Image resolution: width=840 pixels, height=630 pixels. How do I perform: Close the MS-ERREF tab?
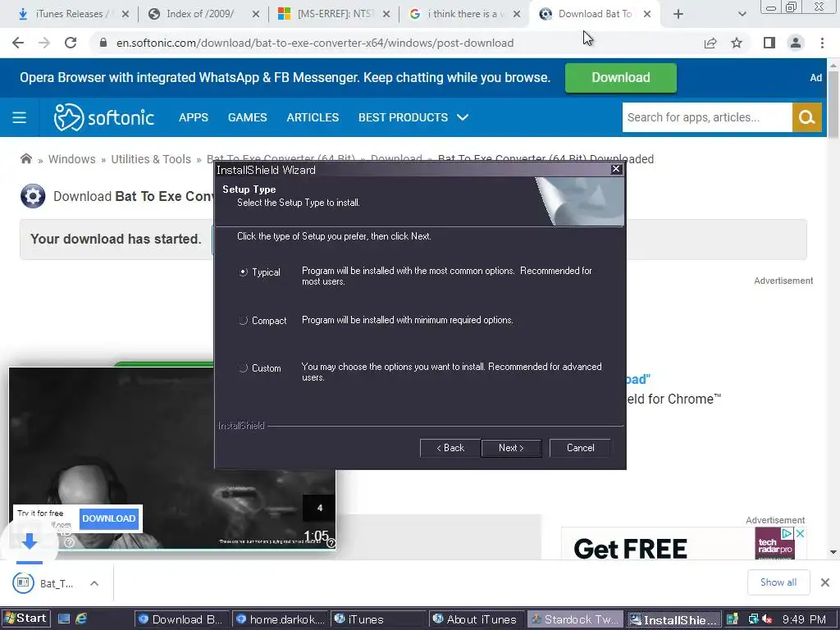tap(386, 14)
